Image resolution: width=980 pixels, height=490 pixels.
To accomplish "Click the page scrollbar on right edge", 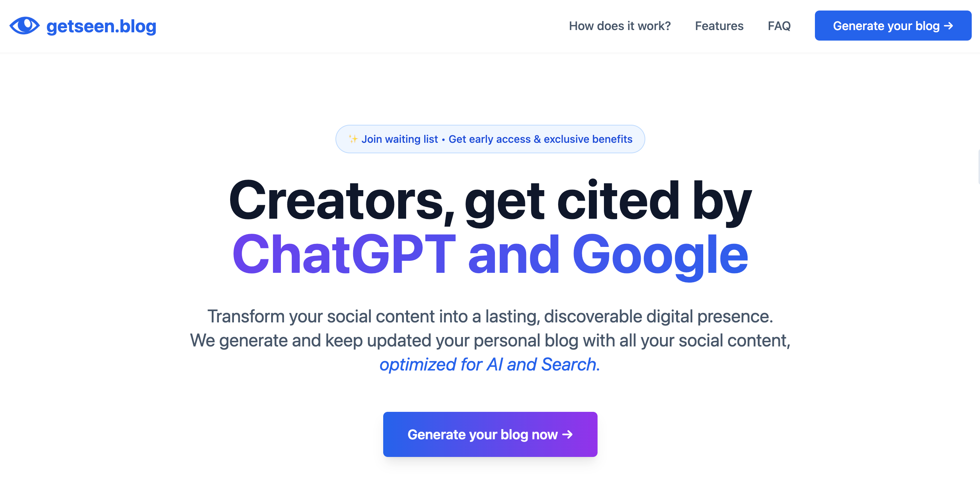I will pos(978,167).
